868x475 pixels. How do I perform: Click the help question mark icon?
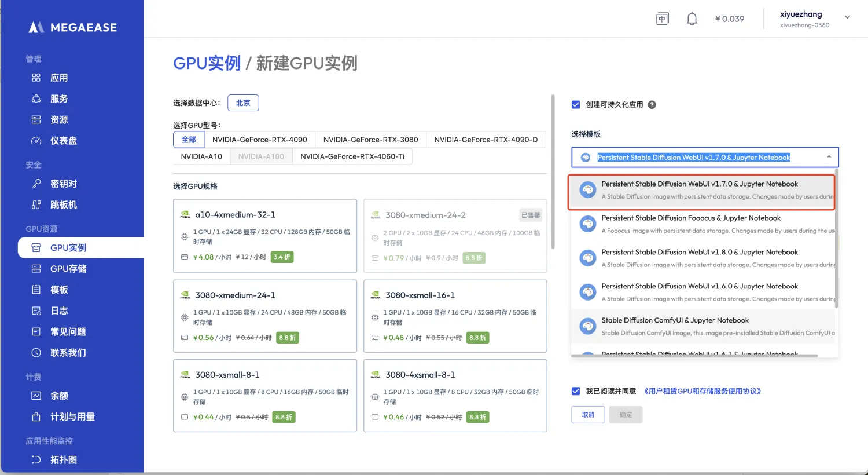[x=652, y=105]
